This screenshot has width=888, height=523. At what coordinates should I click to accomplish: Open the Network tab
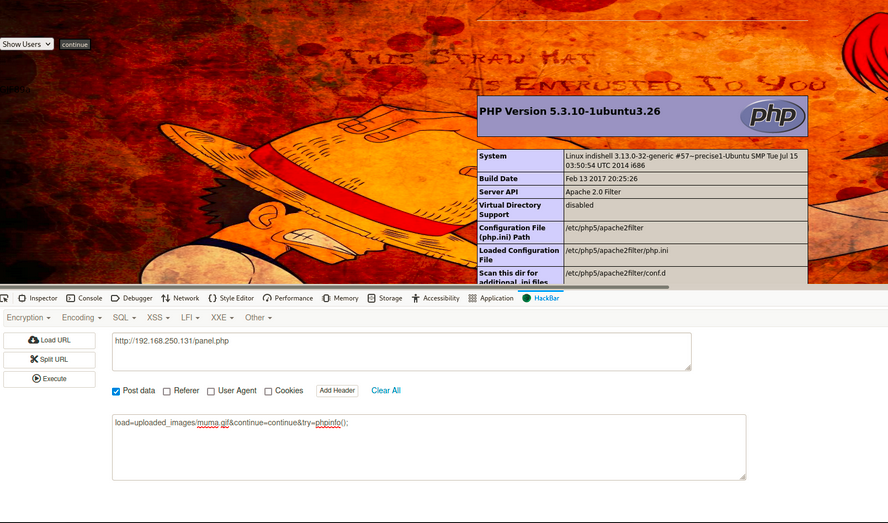[x=180, y=298]
